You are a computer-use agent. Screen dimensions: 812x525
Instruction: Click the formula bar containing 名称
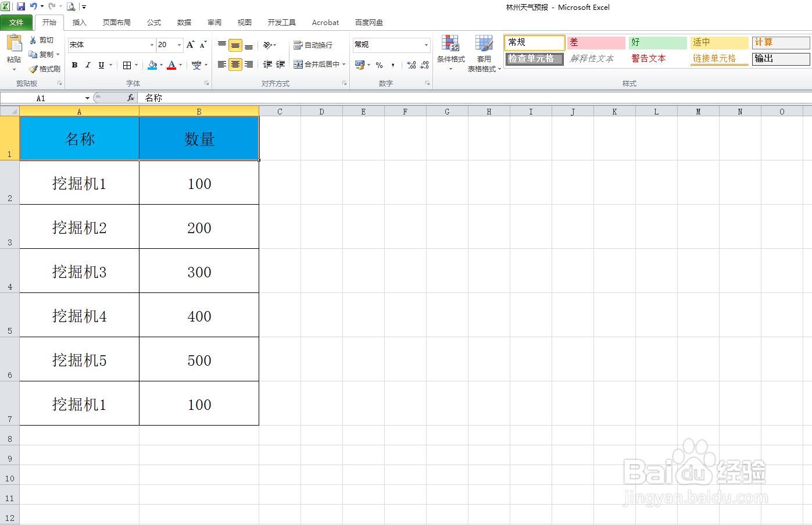(474, 98)
